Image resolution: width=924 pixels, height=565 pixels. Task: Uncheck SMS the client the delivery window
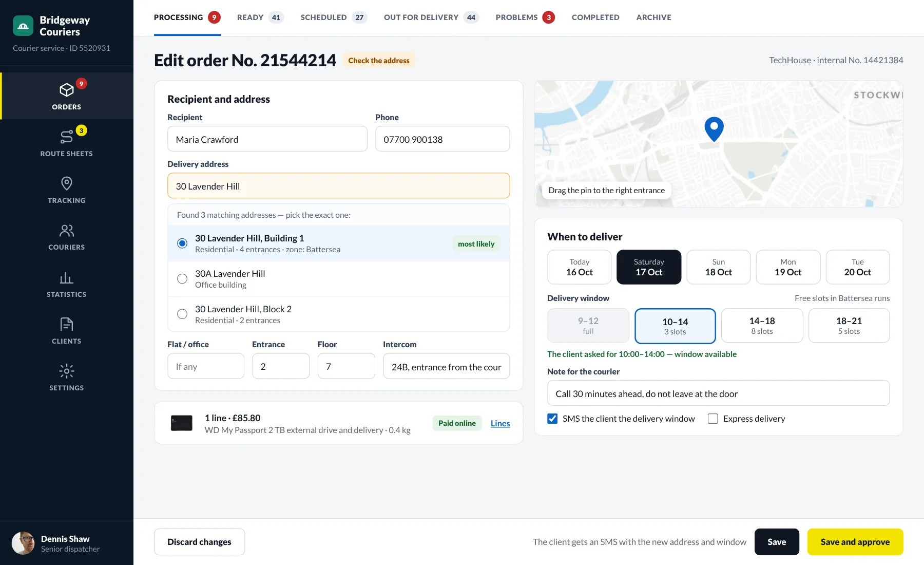(x=552, y=419)
